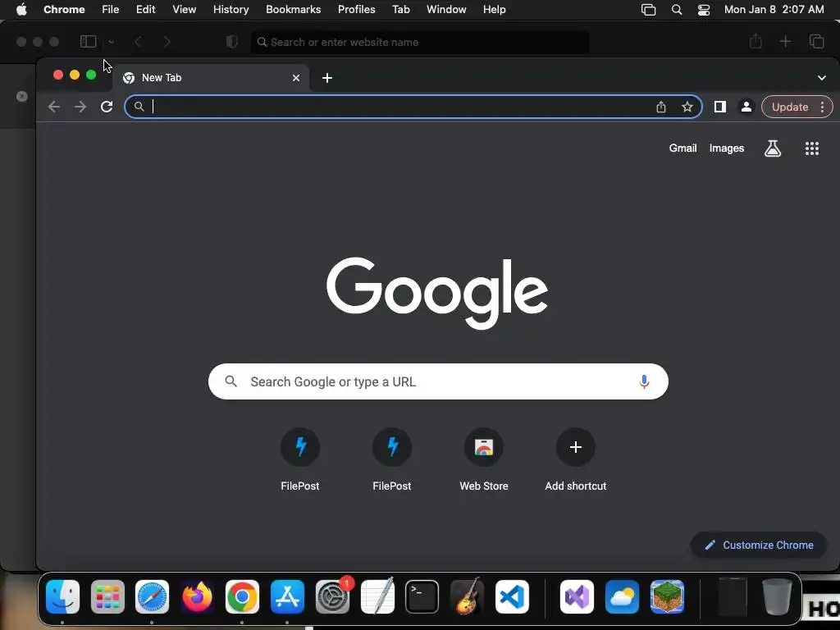
Task: Click Safari's Search or enter website name field
Action: tap(420, 42)
